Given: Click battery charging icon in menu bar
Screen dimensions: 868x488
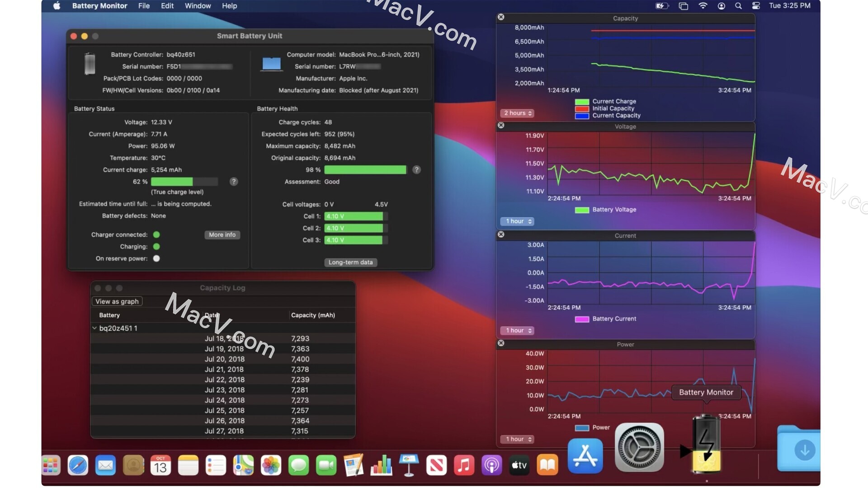Looking at the screenshot, I should pos(662,6).
